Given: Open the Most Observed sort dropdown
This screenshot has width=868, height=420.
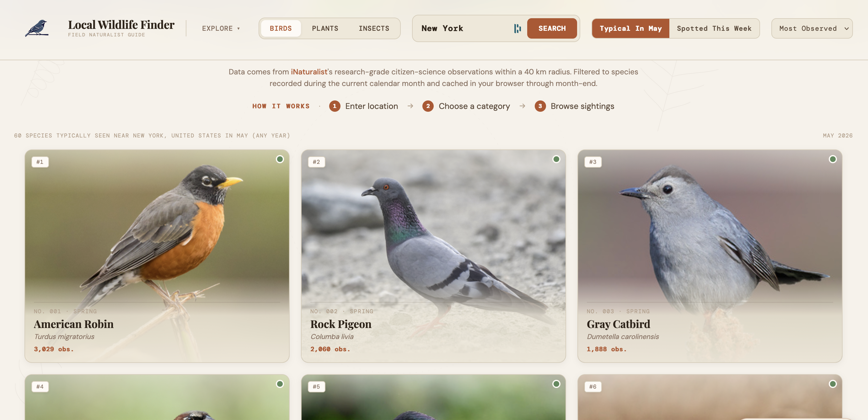Looking at the screenshot, I should click(812, 28).
